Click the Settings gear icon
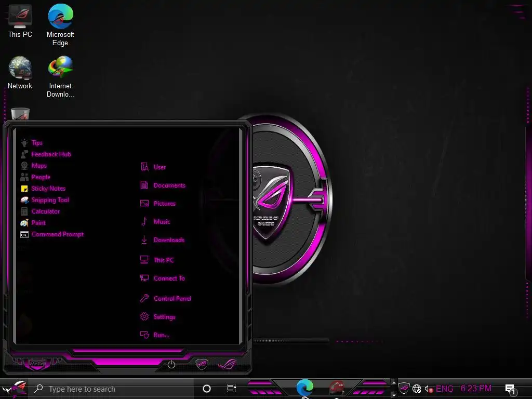532x399 pixels. coord(144,316)
